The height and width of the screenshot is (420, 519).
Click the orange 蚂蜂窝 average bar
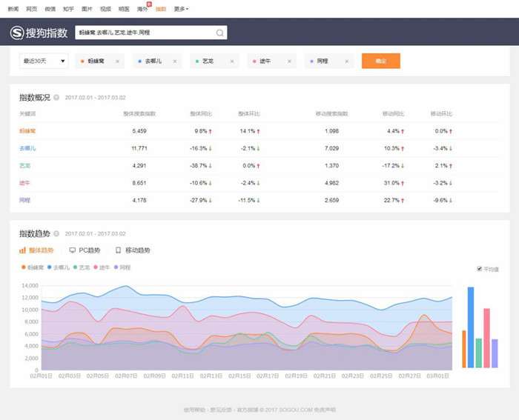tap(464, 349)
